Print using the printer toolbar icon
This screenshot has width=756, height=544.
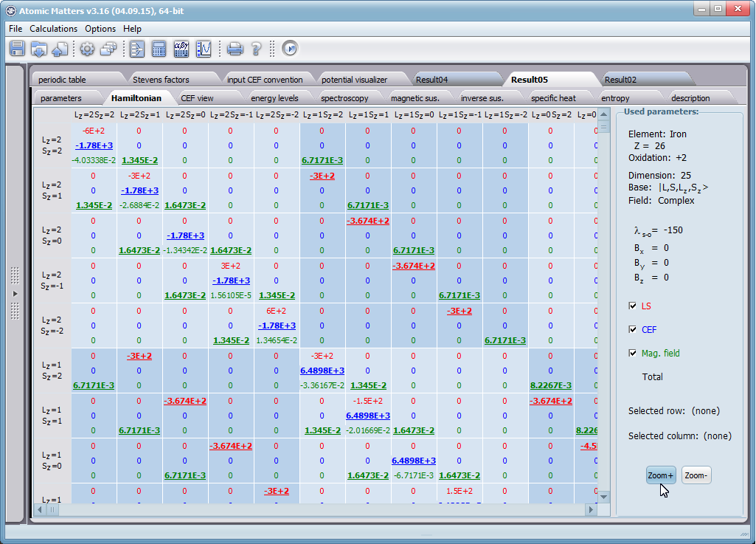point(235,49)
